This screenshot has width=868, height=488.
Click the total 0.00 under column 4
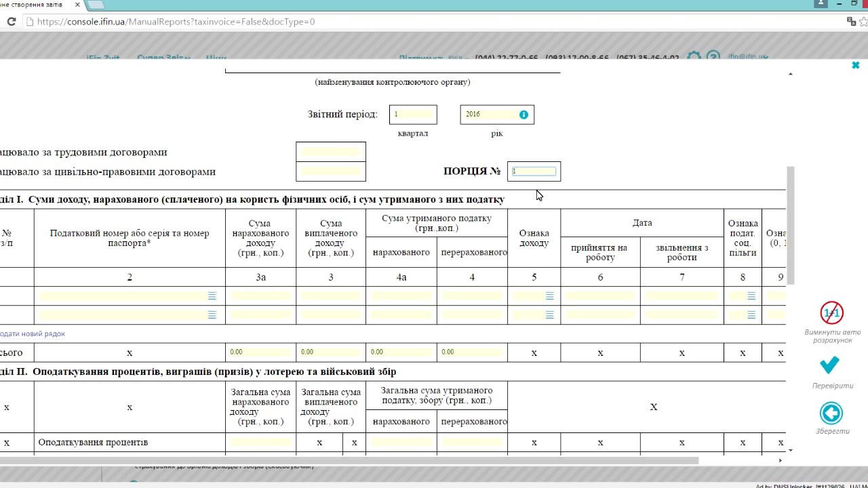[472, 352]
